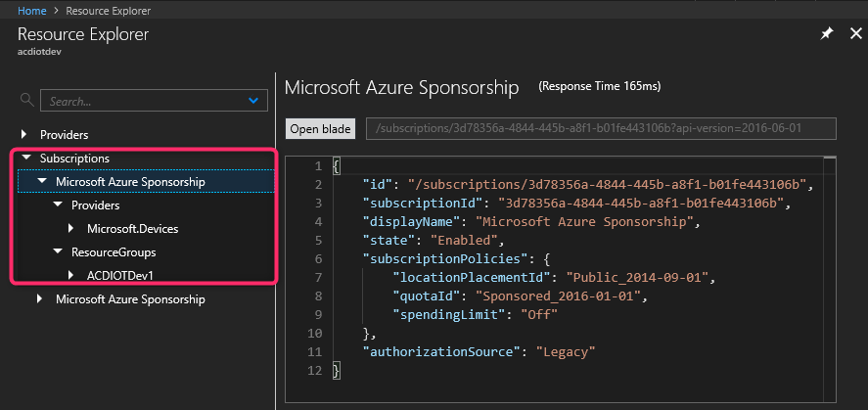The image size is (868, 410).
Task: Close the Resource Explorer blade
Action: coord(855,33)
